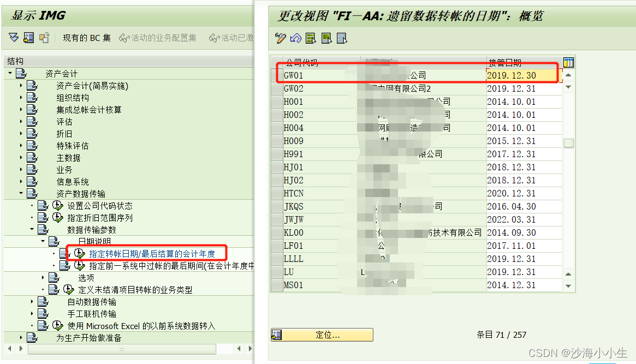636x364 pixels.
Task: Click 活动的业务配置集 button
Action: tap(158, 38)
